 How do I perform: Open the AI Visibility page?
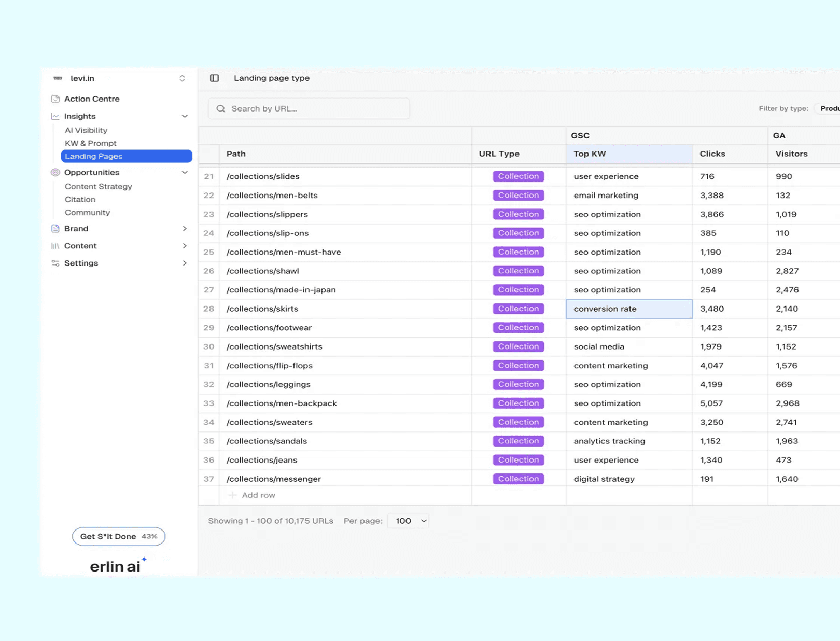click(x=86, y=130)
